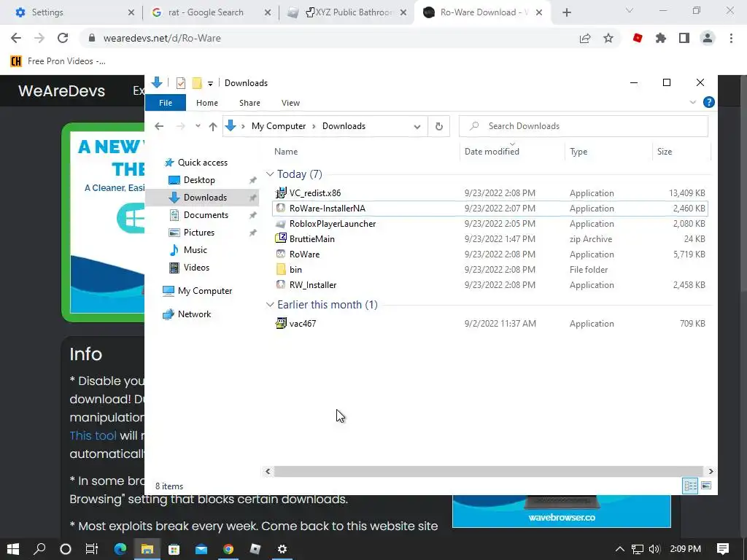Open Chrome extensions puzzle icon

(661, 38)
